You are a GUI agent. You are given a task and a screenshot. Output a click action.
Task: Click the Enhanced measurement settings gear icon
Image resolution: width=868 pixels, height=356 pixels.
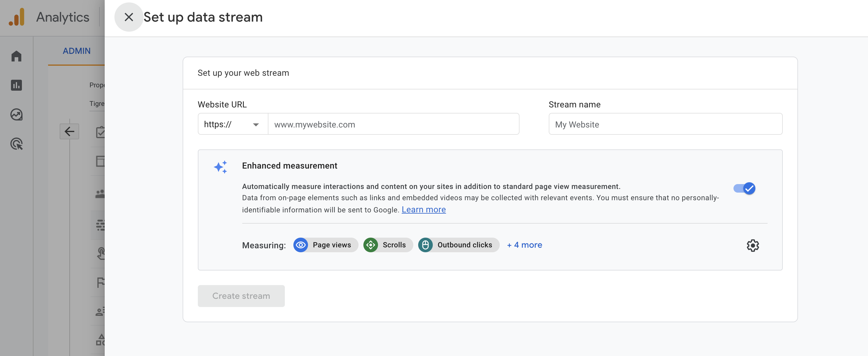[x=752, y=244]
